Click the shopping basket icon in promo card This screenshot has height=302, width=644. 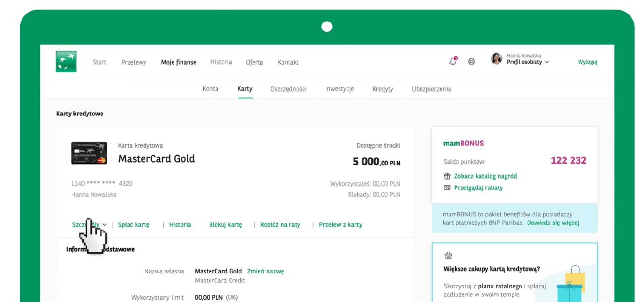point(449,255)
